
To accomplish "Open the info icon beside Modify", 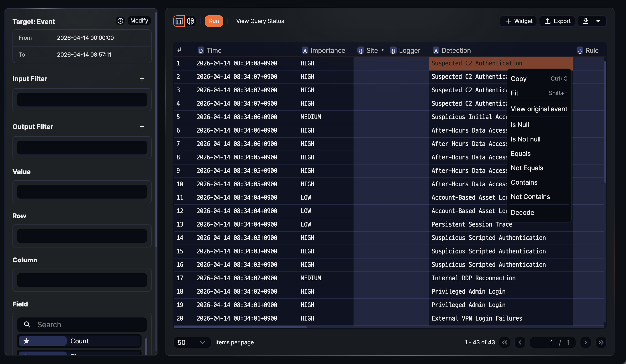I will pyautogui.click(x=120, y=21).
